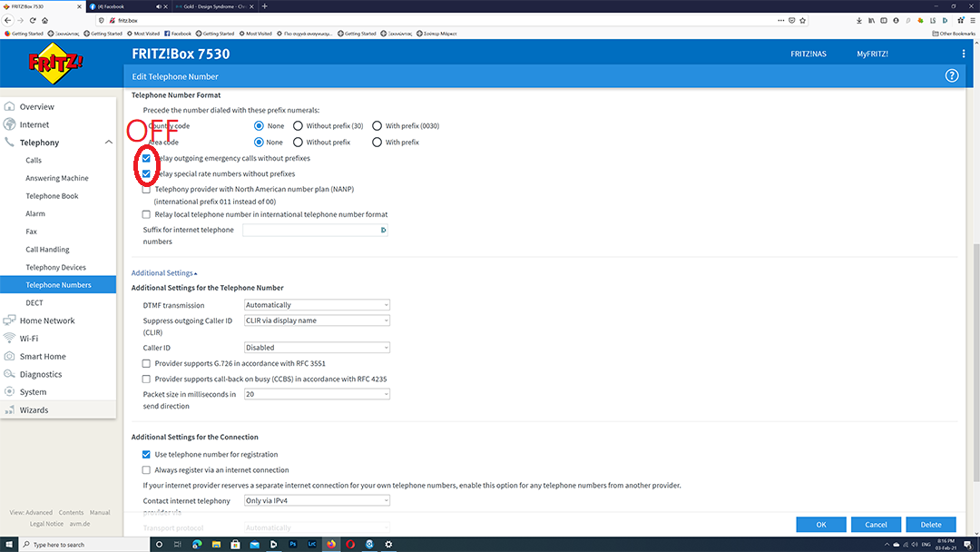
Task: Open the Firefox library icon
Action: (x=871, y=20)
